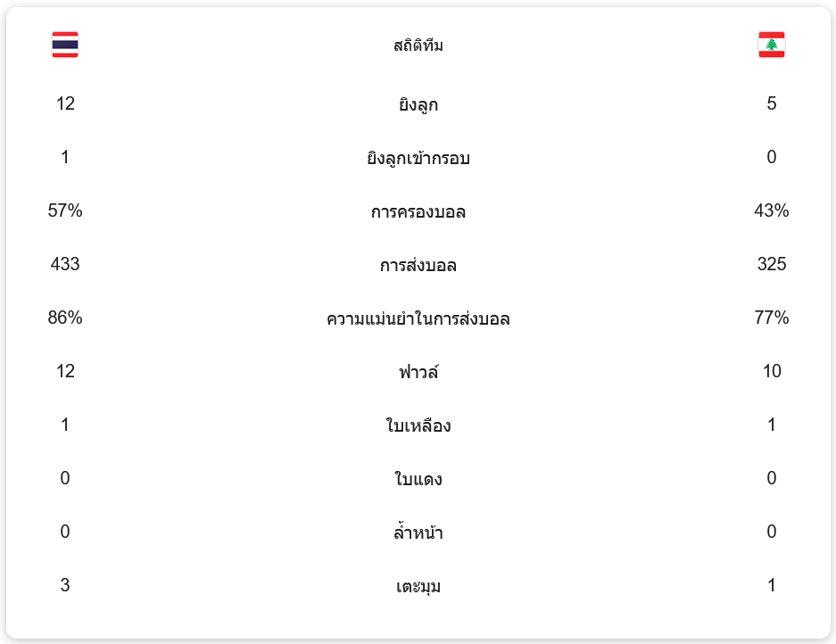
Task: Click the Lebanon flag icon
Action: tap(771, 45)
